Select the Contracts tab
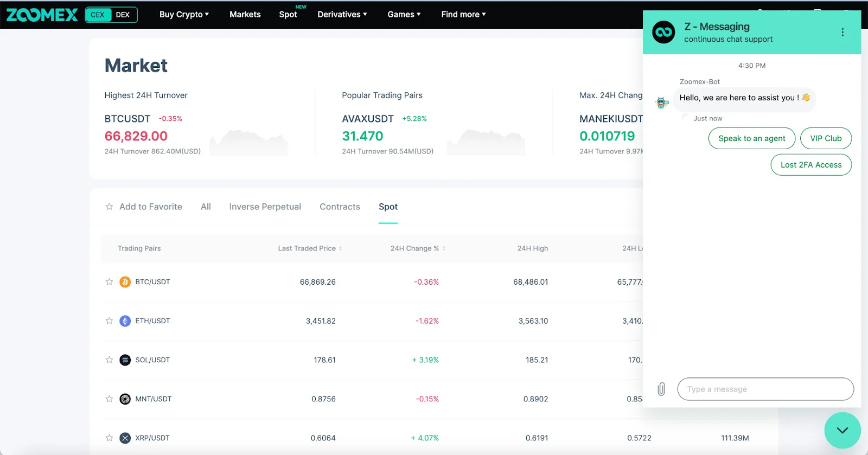 [340, 207]
